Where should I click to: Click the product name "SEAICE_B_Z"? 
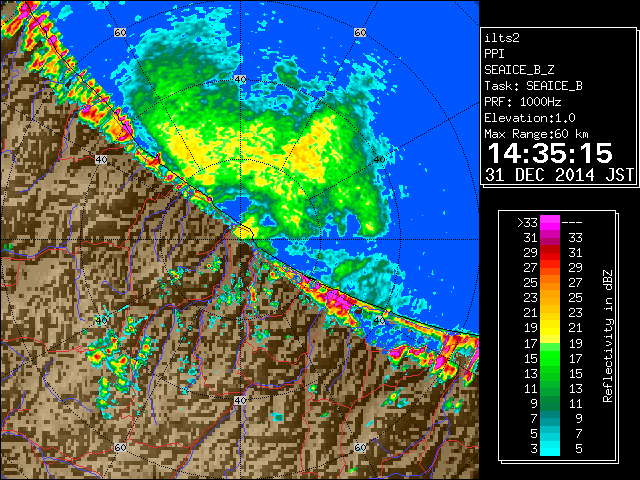519,70
